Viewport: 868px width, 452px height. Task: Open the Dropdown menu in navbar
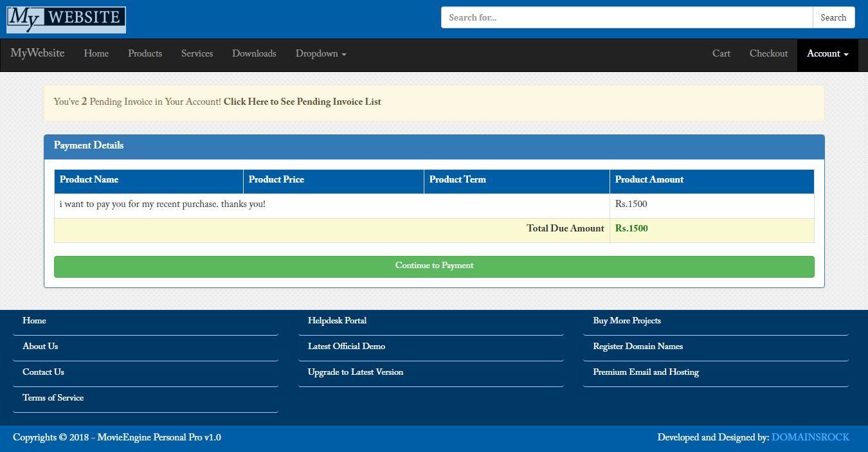(x=321, y=54)
